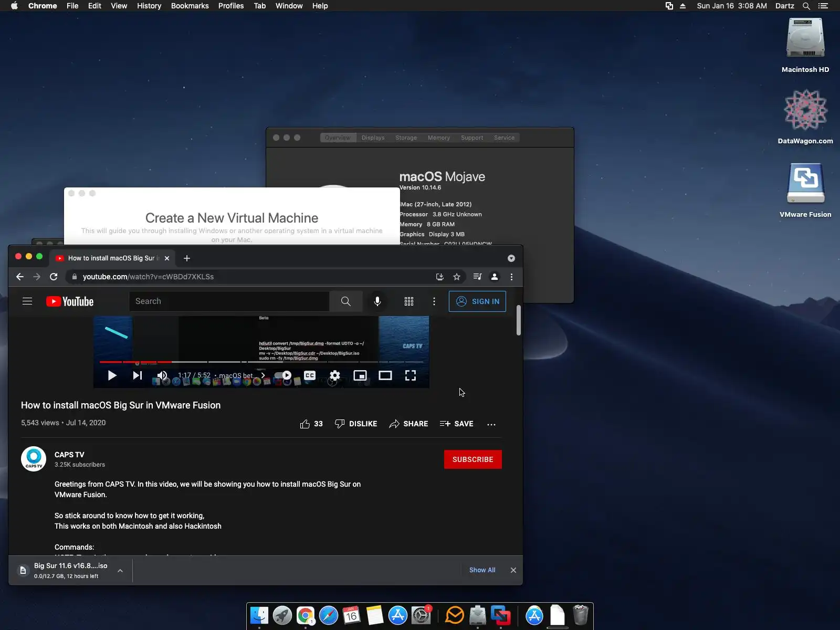Like the video with thumbs up
This screenshot has height=630, width=840.
click(x=311, y=424)
